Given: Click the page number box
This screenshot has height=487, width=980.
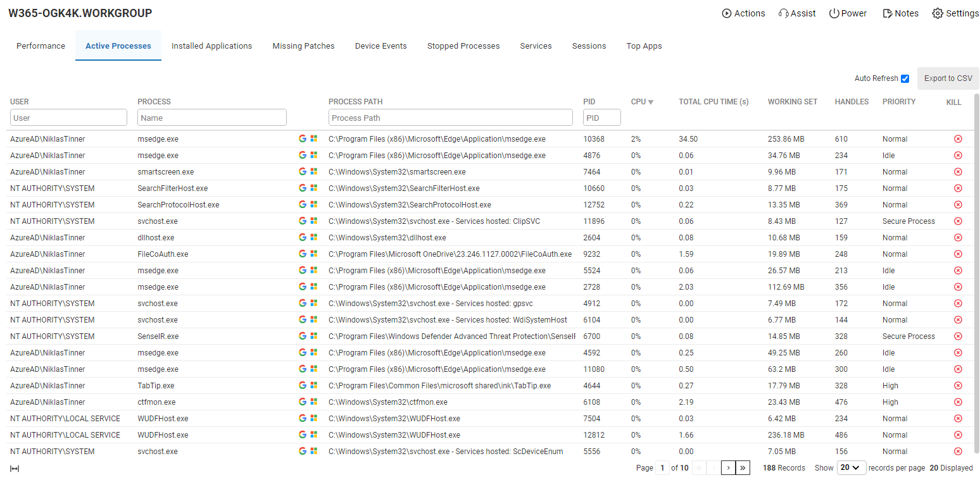Looking at the screenshot, I should pos(662,468).
